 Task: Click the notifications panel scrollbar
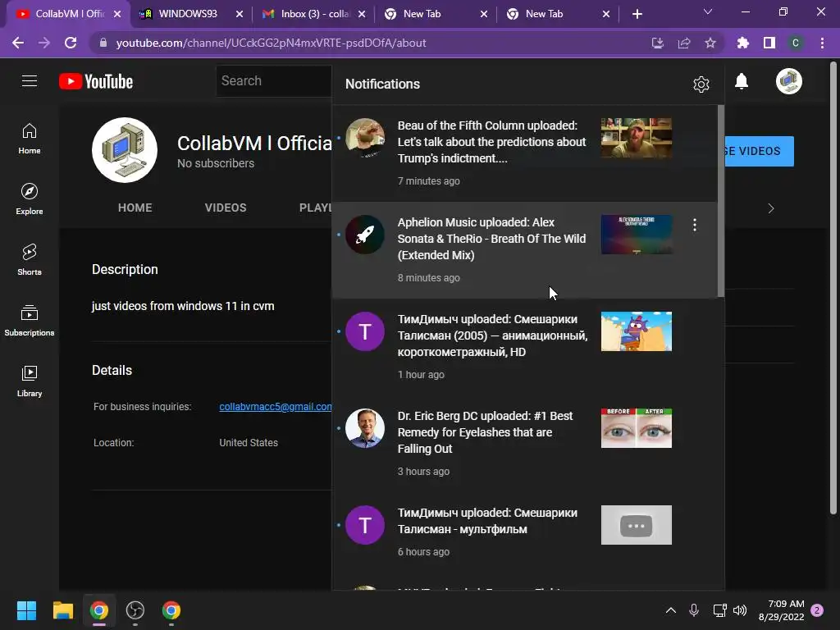pyautogui.click(x=721, y=201)
